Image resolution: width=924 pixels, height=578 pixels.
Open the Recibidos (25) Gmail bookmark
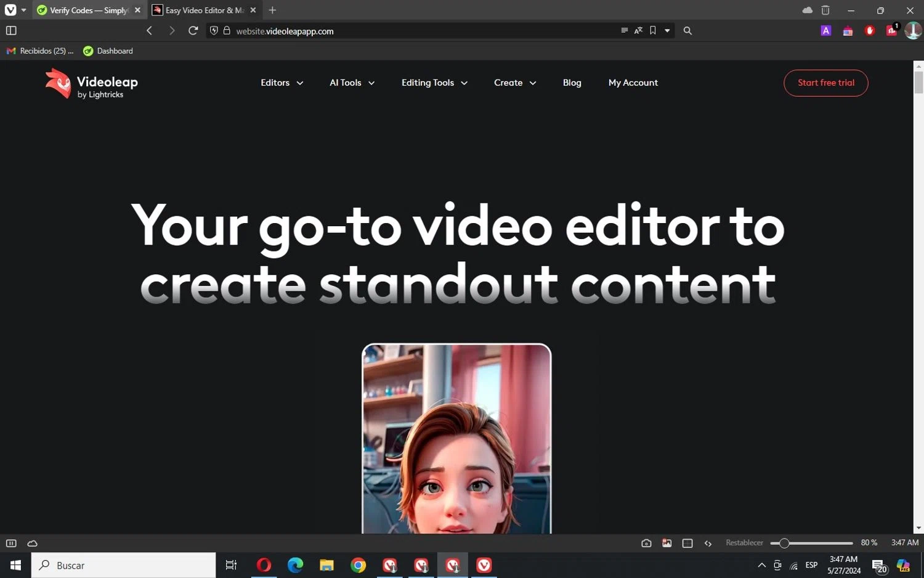click(40, 51)
